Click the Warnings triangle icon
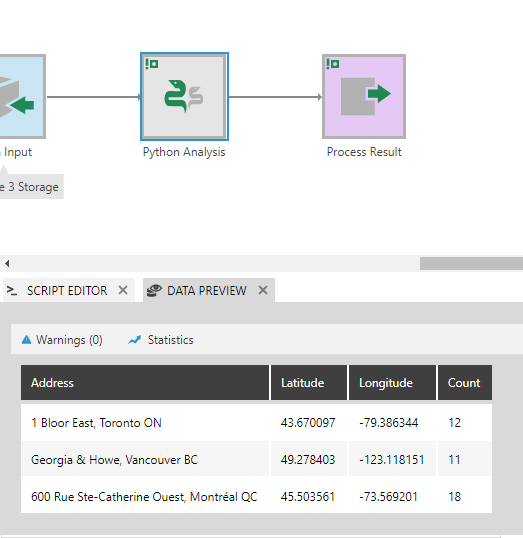 pos(26,340)
